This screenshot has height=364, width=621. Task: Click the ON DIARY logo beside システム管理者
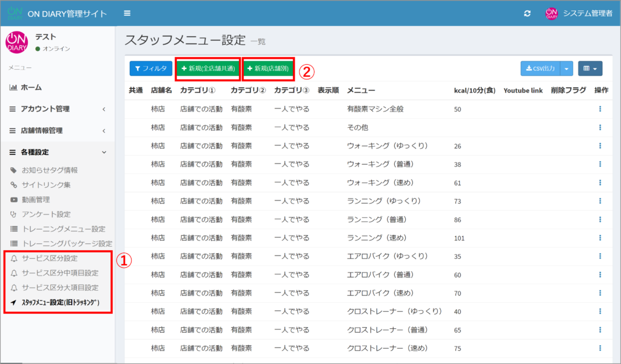pyautogui.click(x=551, y=13)
